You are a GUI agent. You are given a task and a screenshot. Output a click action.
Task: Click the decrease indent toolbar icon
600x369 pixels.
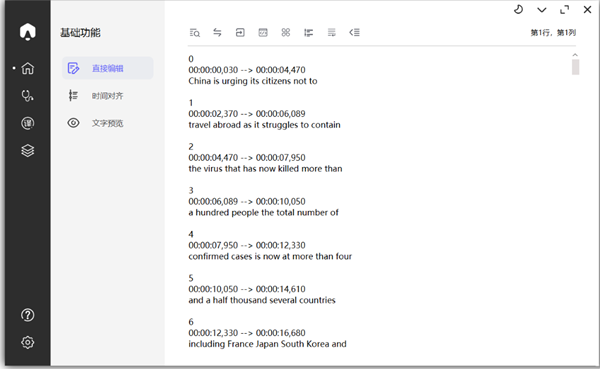354,33
